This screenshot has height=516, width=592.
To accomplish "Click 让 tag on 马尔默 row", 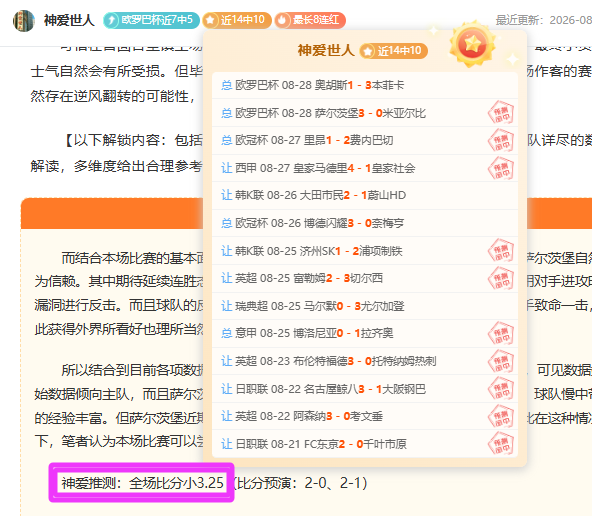I will (227, 306).
